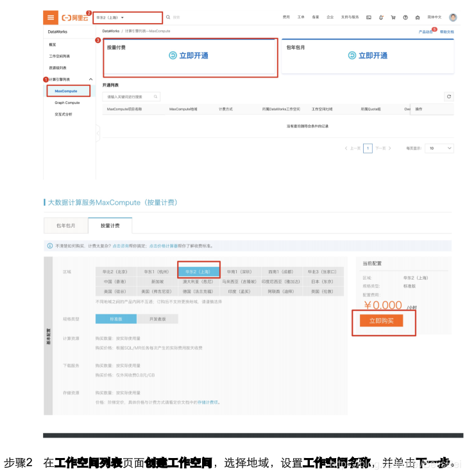Image resolution: width=467 pixels, height=476 pixels.
Task: Collapse the sidebar using the edge handle
Action: point(98,133)
